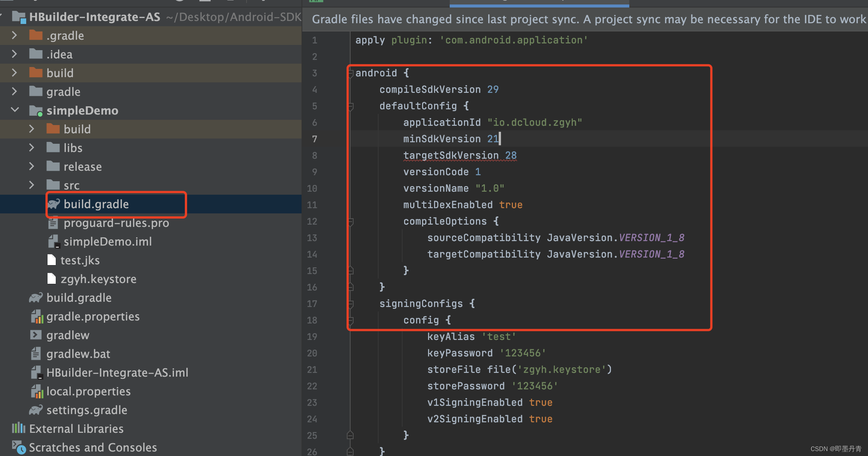Click multiDexEnabled true line
This screenshot has height=456, width=868.
[463, 205]
